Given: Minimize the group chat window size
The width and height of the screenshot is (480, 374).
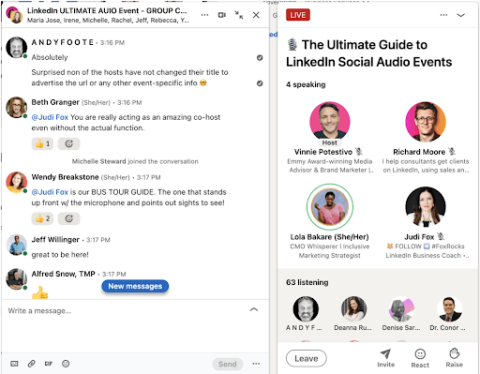Looking at the screenshot, I should coord(239,15).
